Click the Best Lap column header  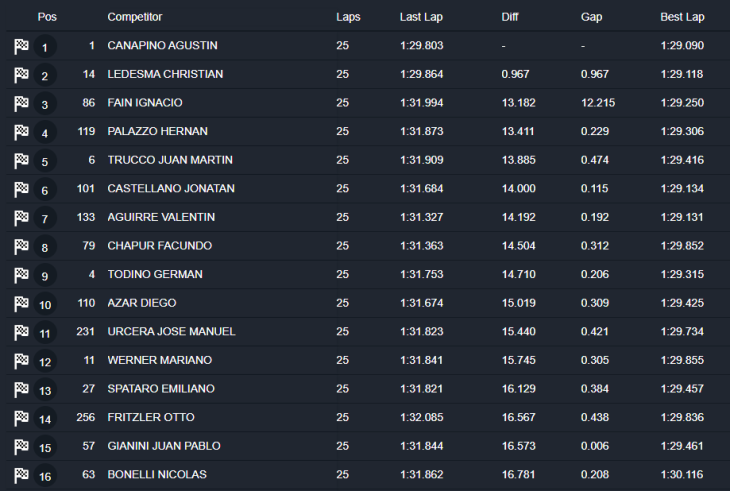click(682, 17)
